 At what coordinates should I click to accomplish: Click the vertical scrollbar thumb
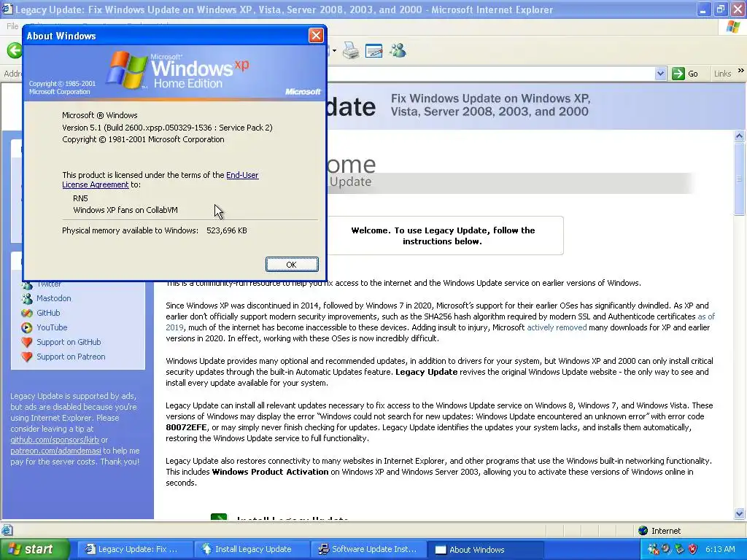tap(740, 179)
